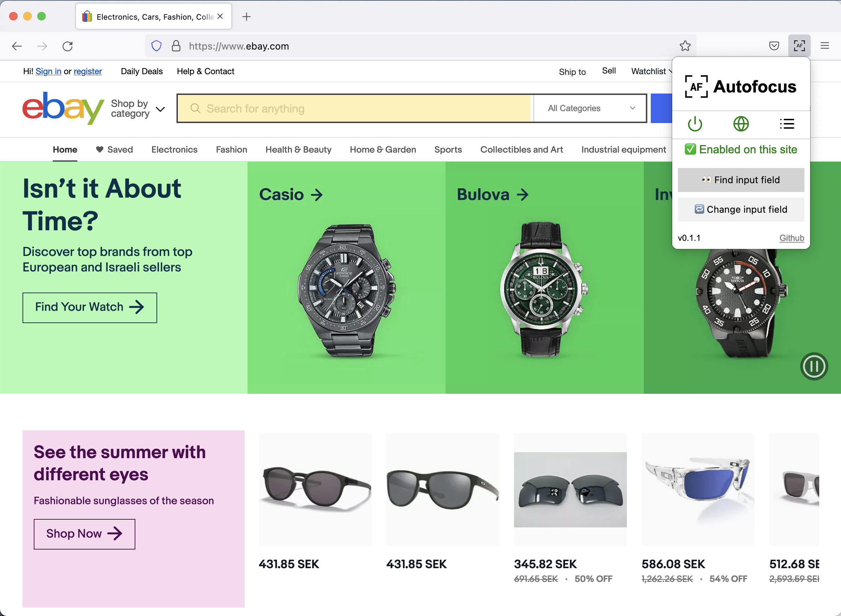Expand the All Categories dropdown

point(590,108)
